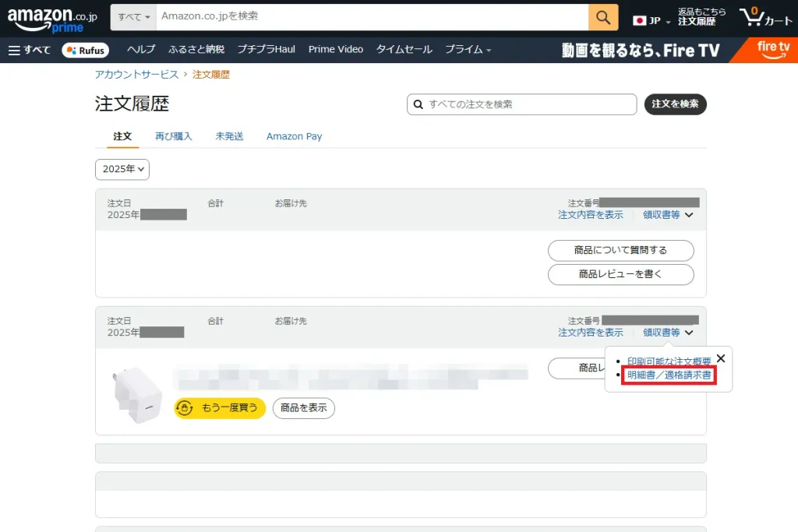Image resolution: width=798 pixels, height=532 pixels.
Task: Click the 注文履歴 breadcrumb text
Action: point(211,75)
